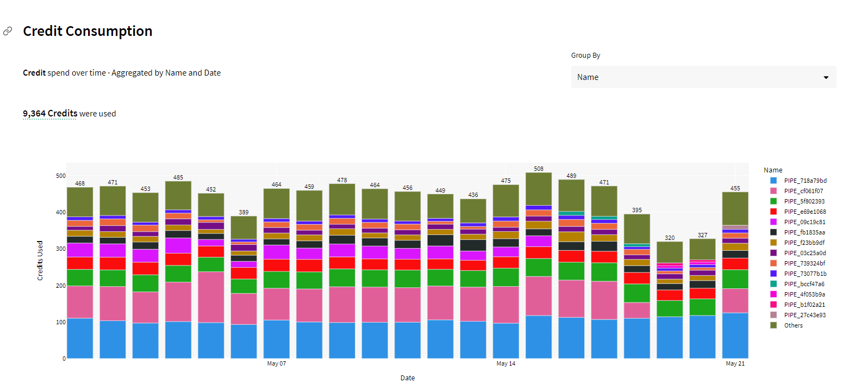Image resolution: width=868 pixels, height=389 pixels.
Task: Click PIPE_2c7c43e93 legend entry
Action: [x=804, y=315]
